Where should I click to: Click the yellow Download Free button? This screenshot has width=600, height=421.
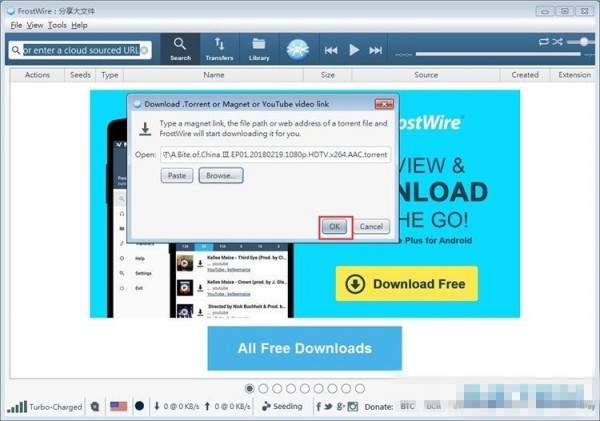(406, 284)
